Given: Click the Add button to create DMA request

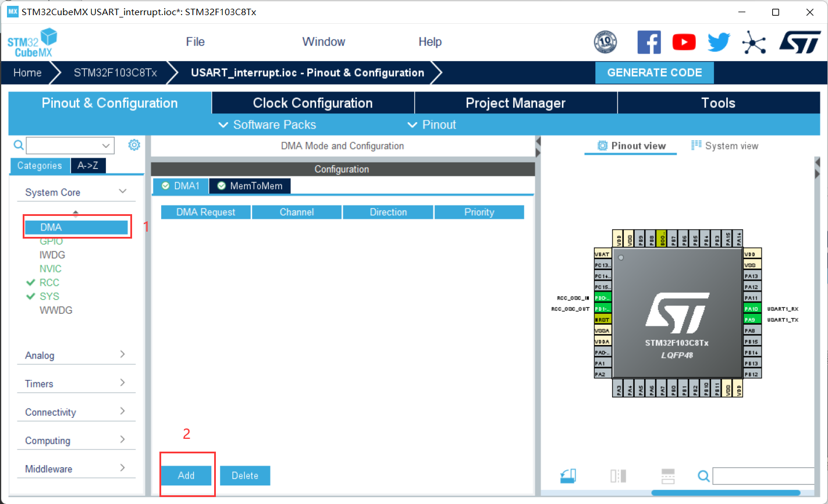Looking at the screenshot, I should (186, 475).
